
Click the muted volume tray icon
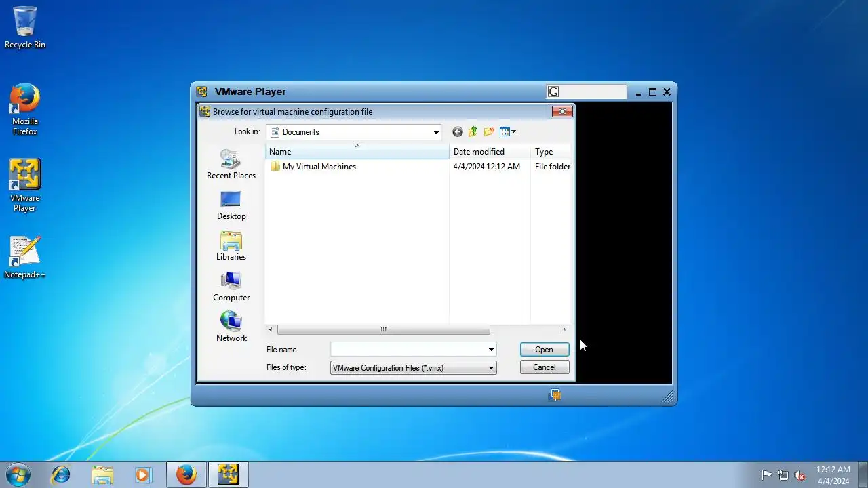coord(800,475)
